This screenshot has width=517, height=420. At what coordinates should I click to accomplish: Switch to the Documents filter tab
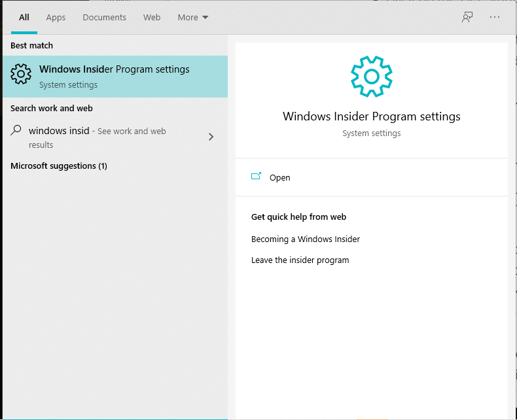[x=104, y=18]
